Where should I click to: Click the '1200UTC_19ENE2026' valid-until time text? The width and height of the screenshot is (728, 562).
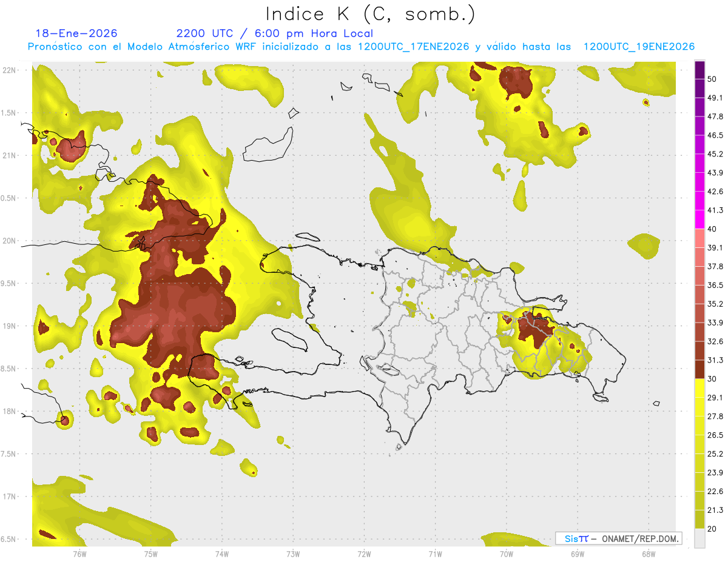[639, 47]
